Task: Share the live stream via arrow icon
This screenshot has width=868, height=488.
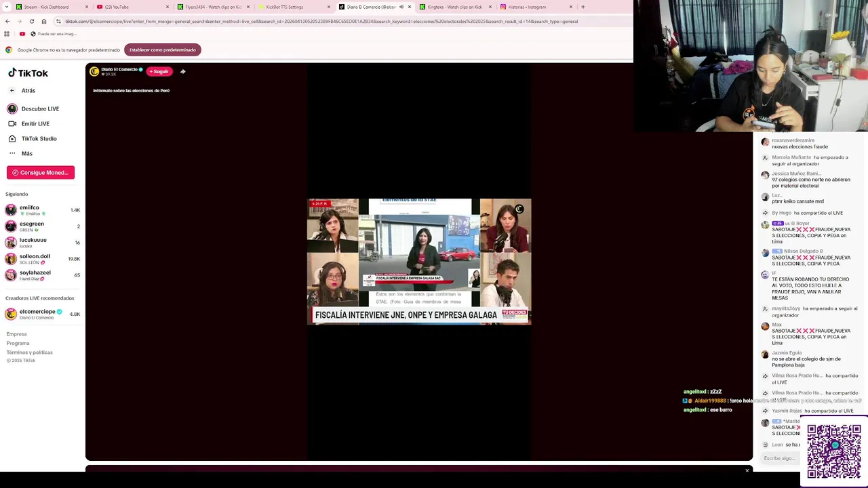Action: click(182, 71)
